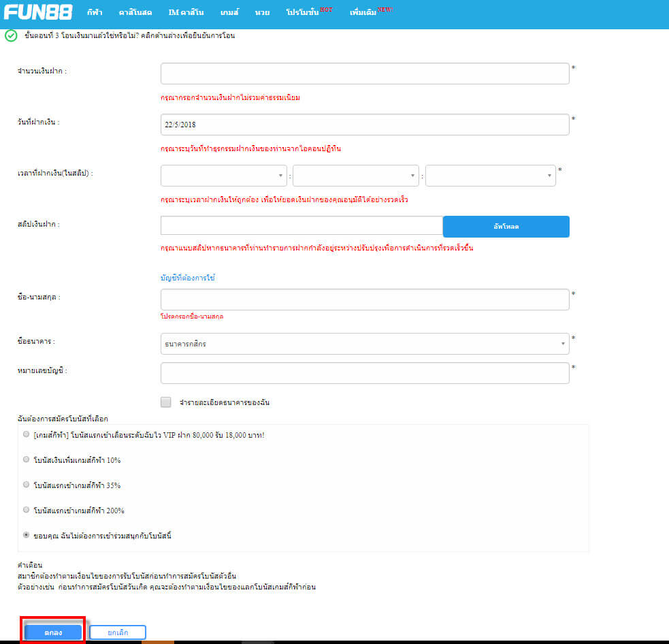
Task: Open the คาสิโนสด menu item
Action: tap(135, 13)
